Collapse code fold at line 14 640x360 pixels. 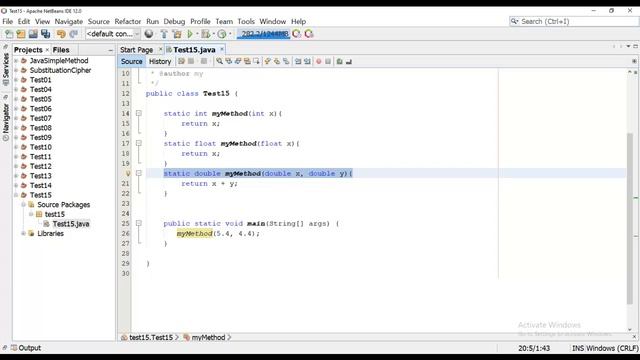(x=139, y=113)
